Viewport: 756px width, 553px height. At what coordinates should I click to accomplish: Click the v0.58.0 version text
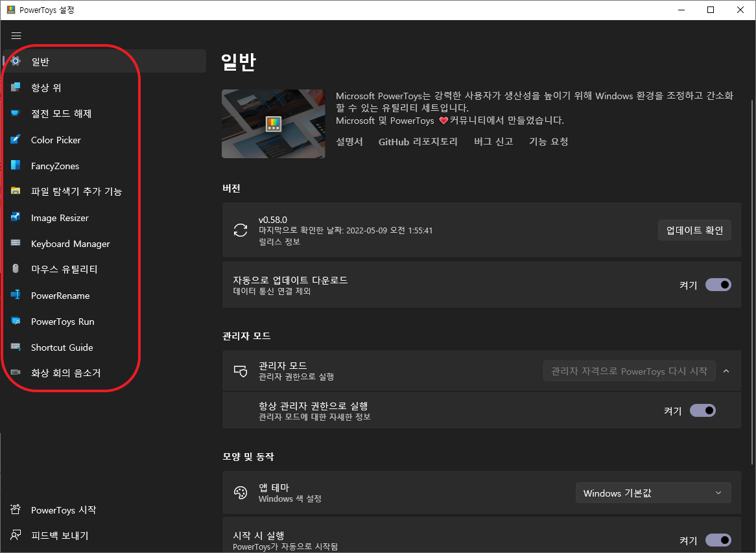click(272, 220)
